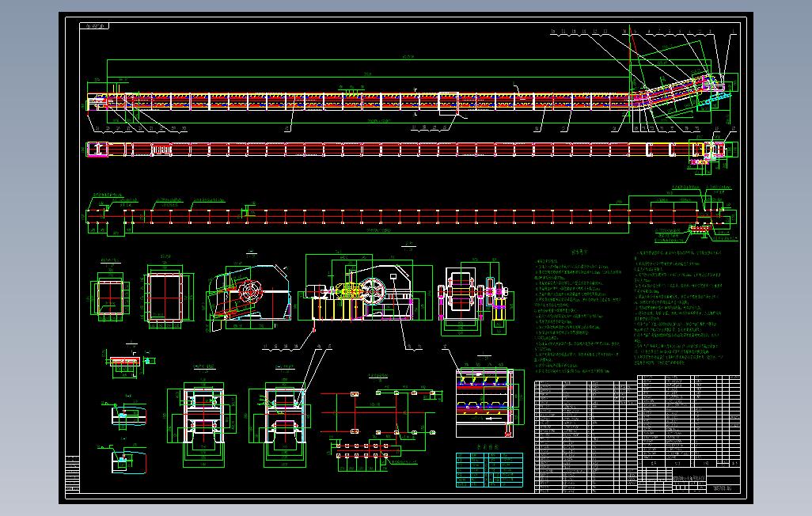Select the drawing number cell in the title block
The height and width of the screenshot is (516, 812).
(721, 488)
